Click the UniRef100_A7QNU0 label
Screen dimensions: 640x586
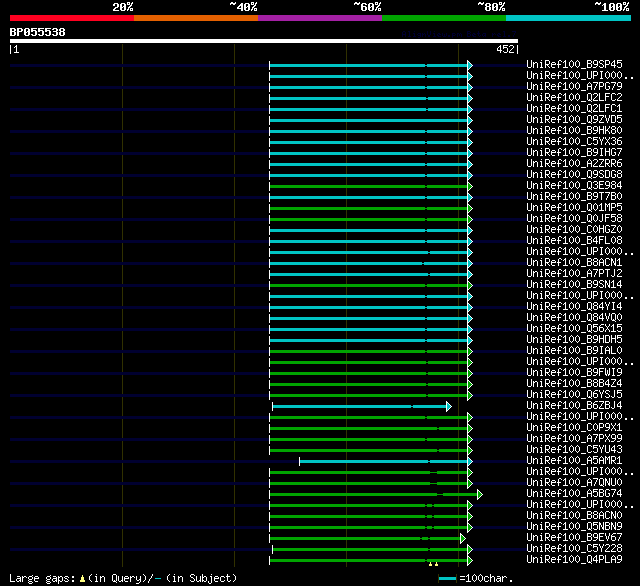[x=574, y=483]
